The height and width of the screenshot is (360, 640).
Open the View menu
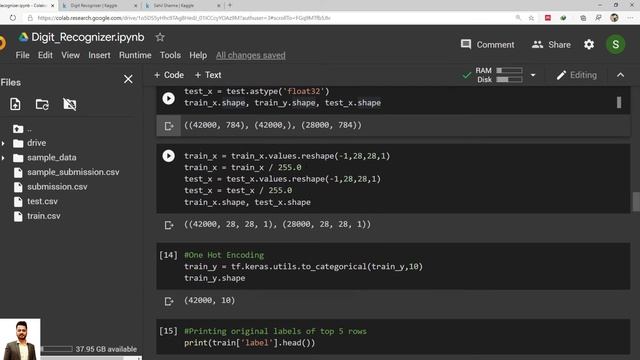71,55
